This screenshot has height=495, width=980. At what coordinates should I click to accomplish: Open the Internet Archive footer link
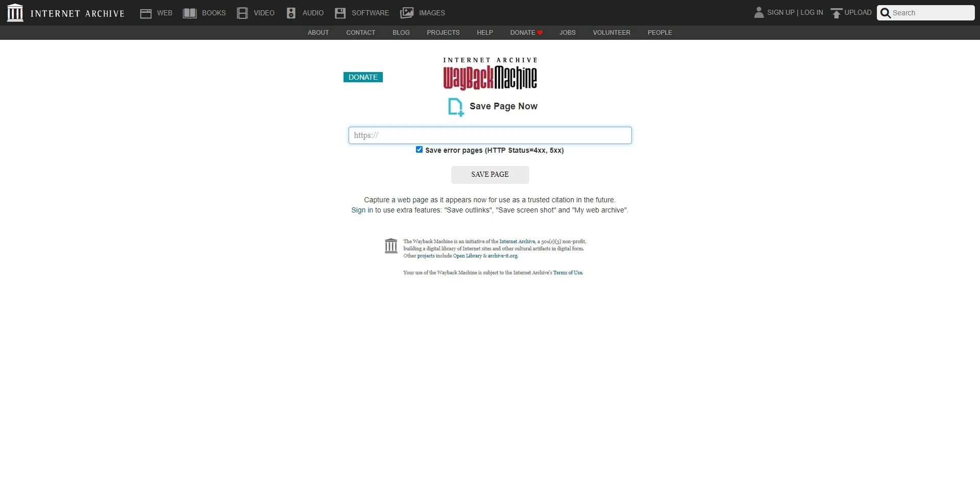(517, 242)
